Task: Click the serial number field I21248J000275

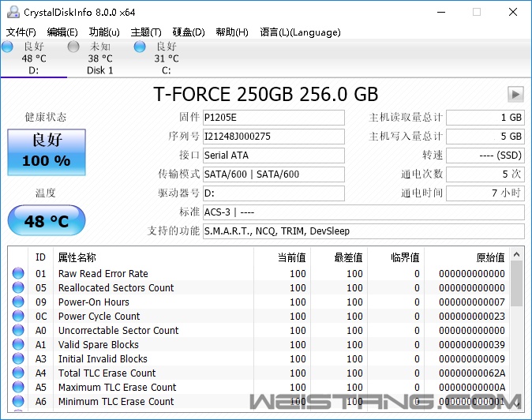Action: point(274,137)
